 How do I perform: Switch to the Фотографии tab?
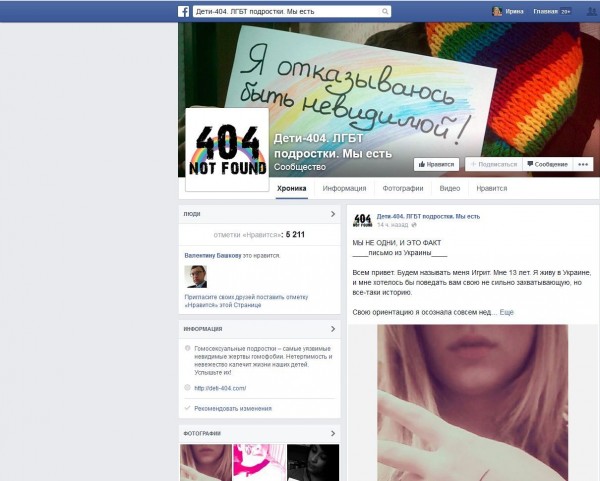coord(402,188)
